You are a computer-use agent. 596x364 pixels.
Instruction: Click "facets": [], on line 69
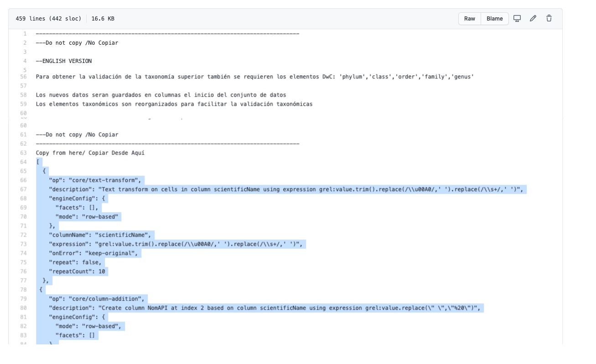(77, 208)
